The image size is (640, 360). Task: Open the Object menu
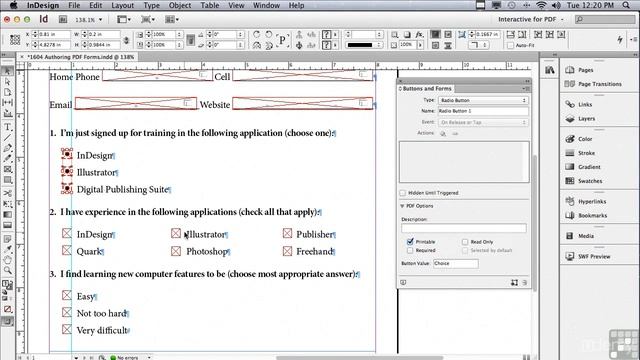click(180, 5)
